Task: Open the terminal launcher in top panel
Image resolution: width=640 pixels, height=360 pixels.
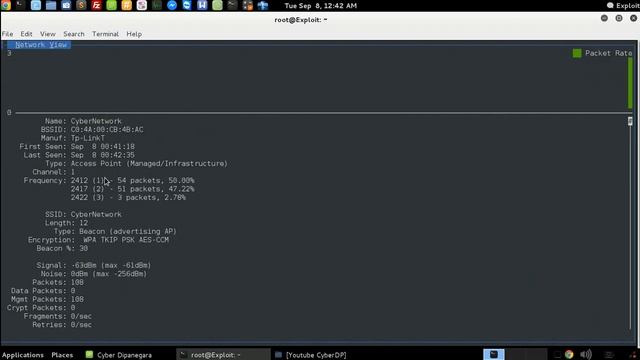Action: pos(20,5)
